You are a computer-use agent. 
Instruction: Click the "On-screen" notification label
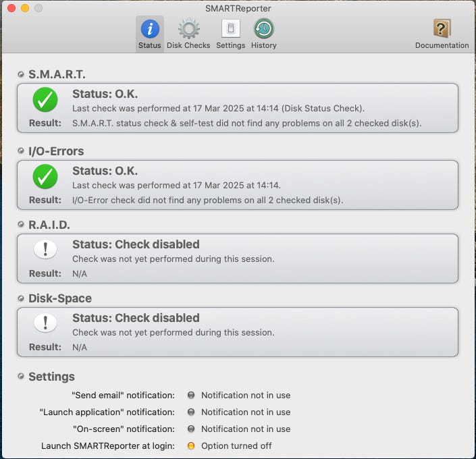point(124,429)
